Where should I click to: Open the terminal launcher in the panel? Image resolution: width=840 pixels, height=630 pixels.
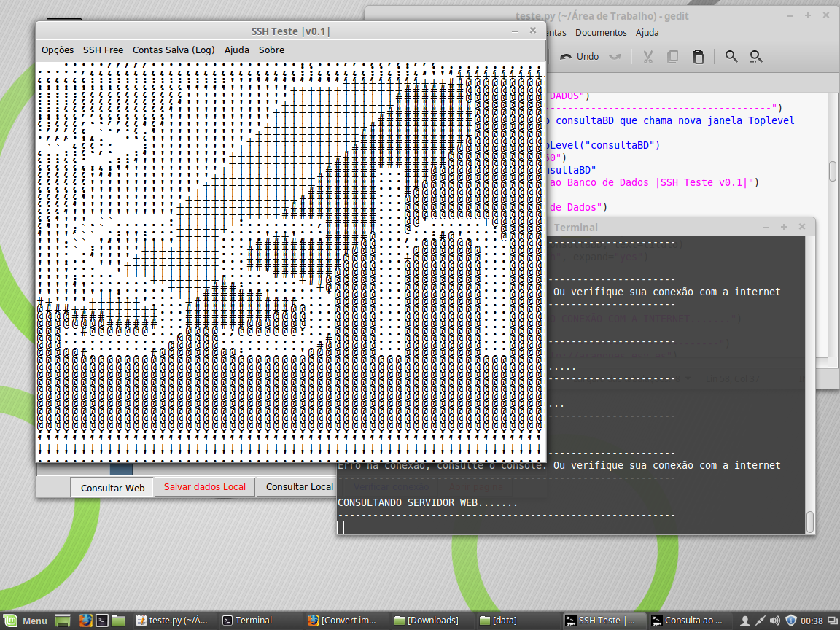click(x=103, y=621)
